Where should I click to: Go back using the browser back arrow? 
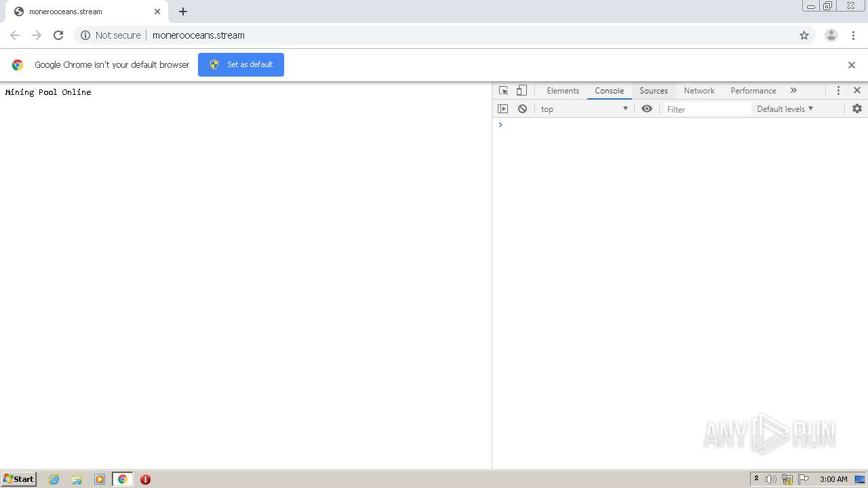(15, 35)
